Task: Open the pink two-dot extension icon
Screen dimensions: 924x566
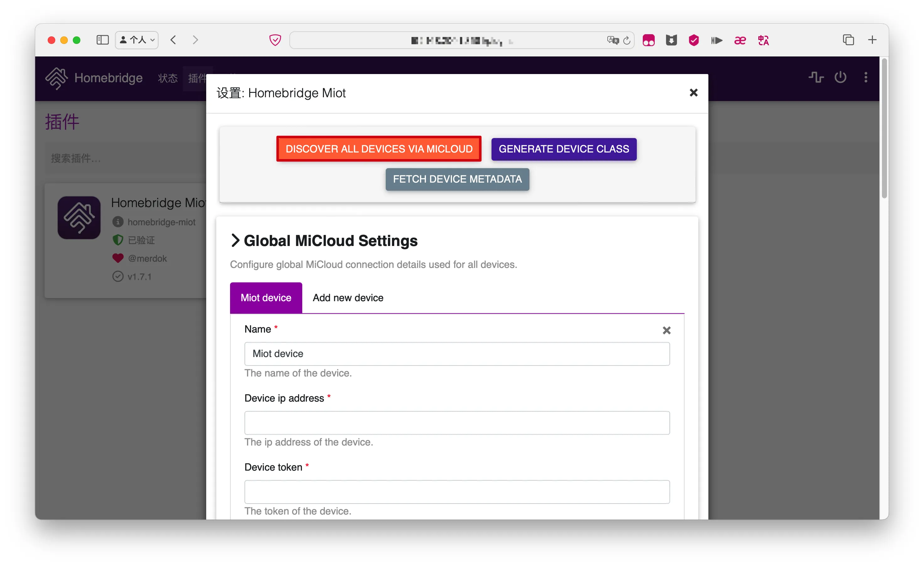Action: pyautogui.click(x=648, y=40)
